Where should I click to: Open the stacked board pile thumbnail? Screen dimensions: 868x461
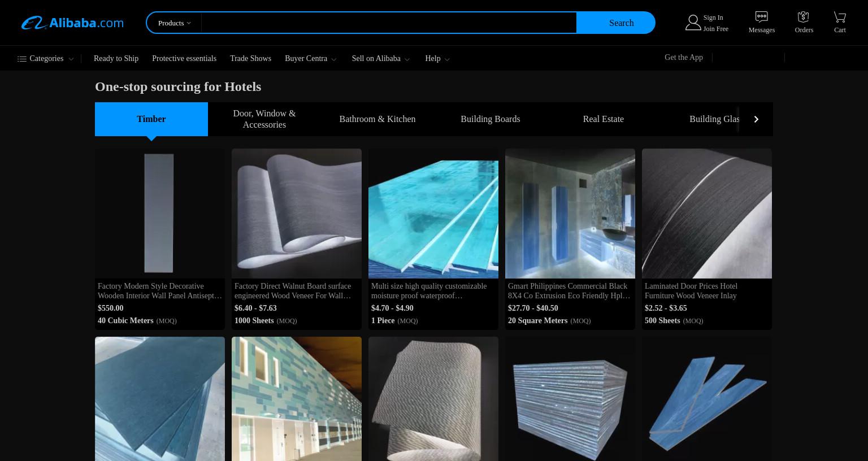point(570,399)
